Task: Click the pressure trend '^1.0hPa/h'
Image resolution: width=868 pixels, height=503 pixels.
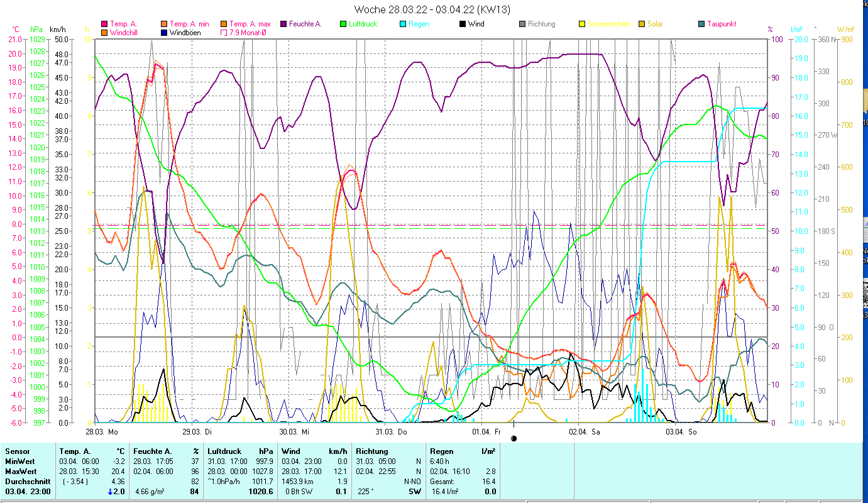Action: [225, 481]
